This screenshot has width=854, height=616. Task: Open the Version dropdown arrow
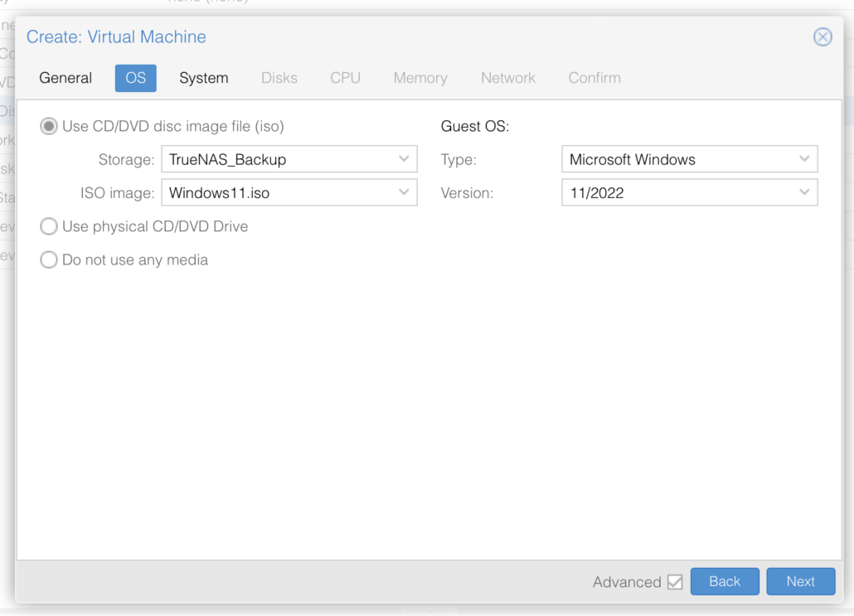pyautogui.click(x=804, y=193)
